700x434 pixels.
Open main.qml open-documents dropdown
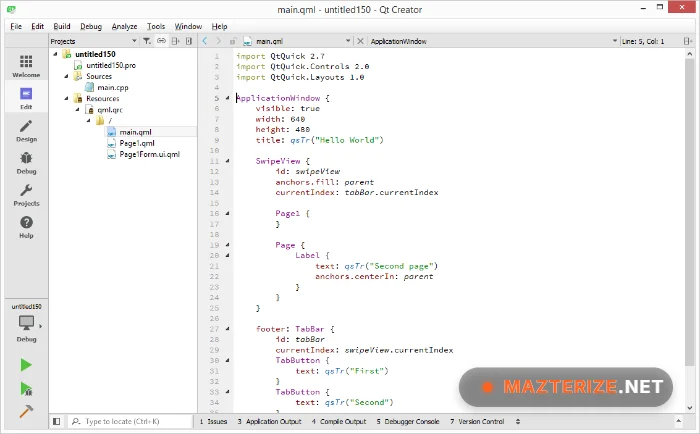[348, 41]
